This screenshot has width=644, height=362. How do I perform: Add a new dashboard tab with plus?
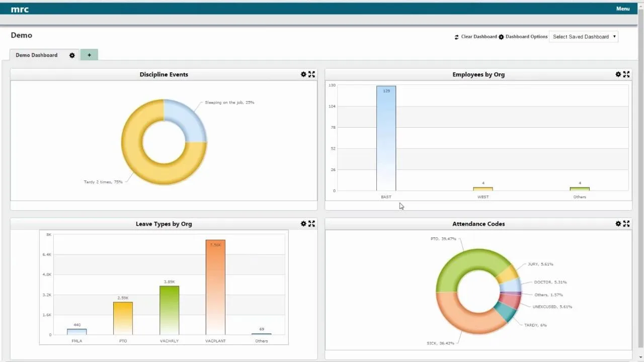[89, 55]
